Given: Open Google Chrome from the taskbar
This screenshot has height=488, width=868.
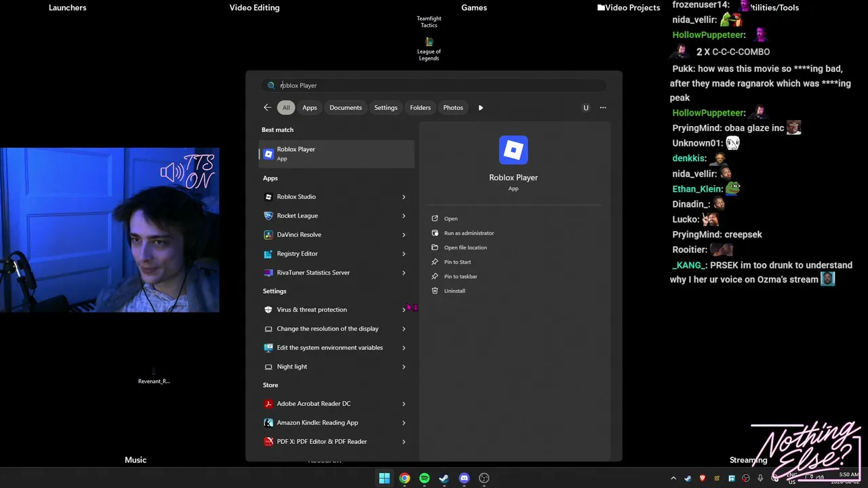Looking at the screenshot, I should [x=404, y=479].
